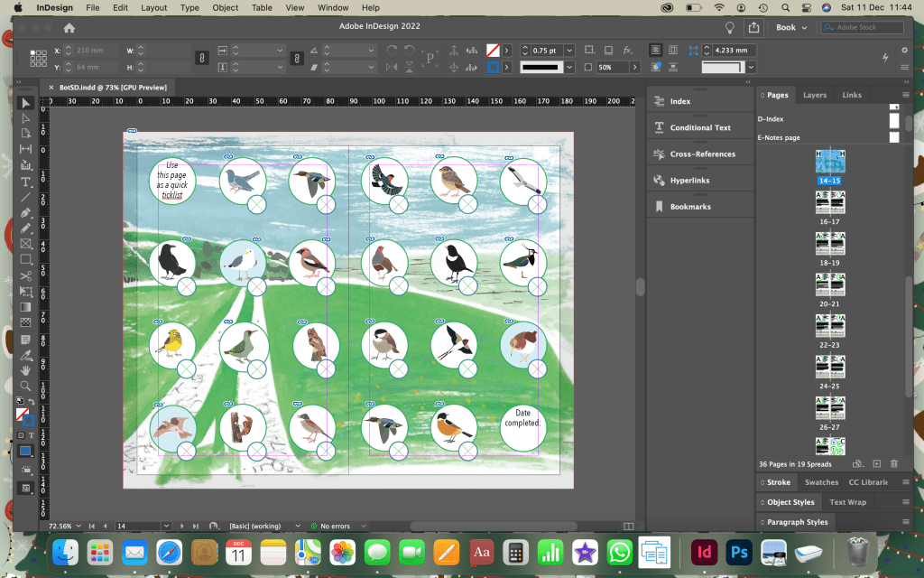Choose the Zoom tool
Viewport: 924px width, 578px height.
coord(26,386)
